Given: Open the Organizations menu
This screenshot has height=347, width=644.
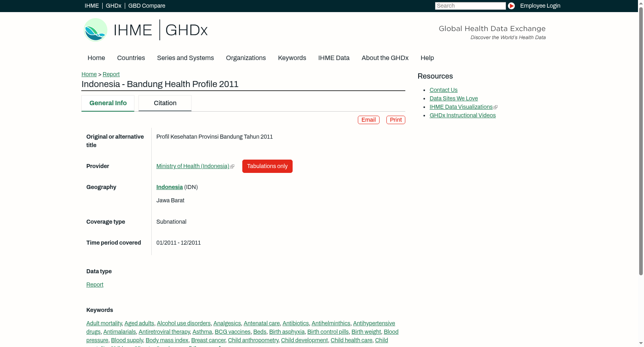Looking at the screenshot, I should (246, 58).
